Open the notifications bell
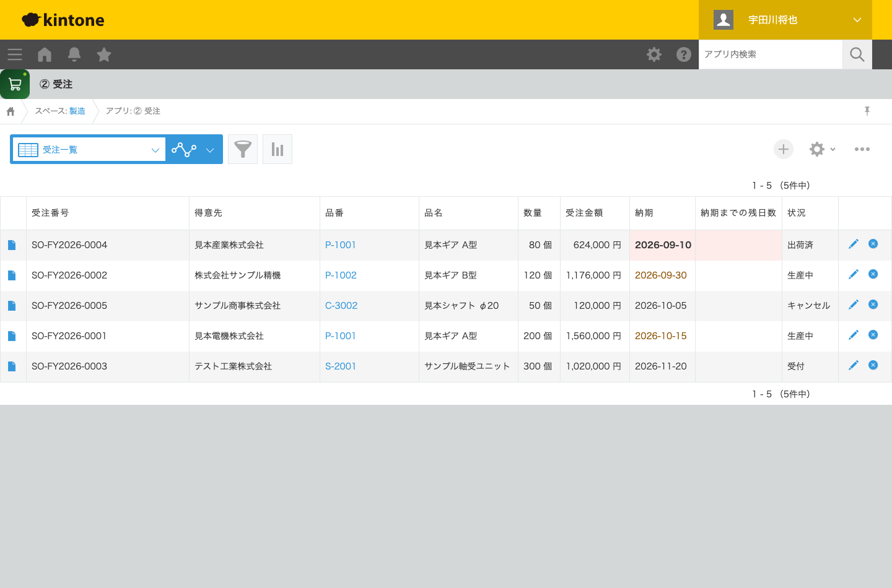Image resolution: width=892 pixels, height=588 pixels. click(x=74, y=54)
